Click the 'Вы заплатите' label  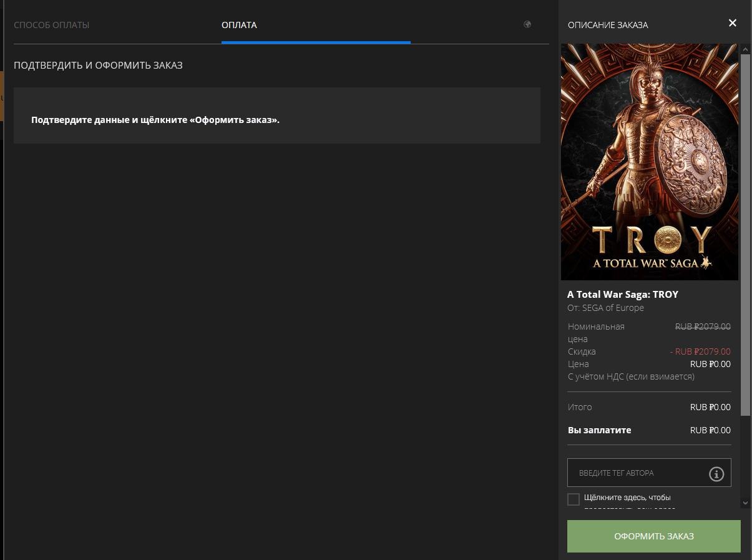599,430
